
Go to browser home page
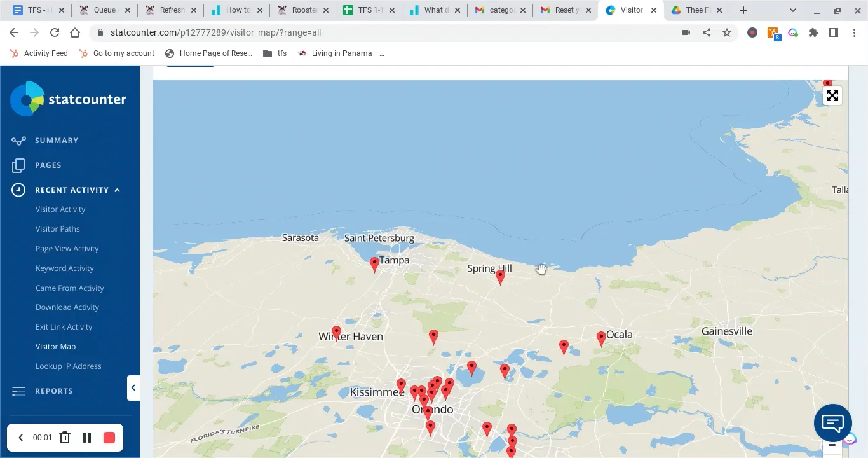pyautogui.click(x=75, y=32)
